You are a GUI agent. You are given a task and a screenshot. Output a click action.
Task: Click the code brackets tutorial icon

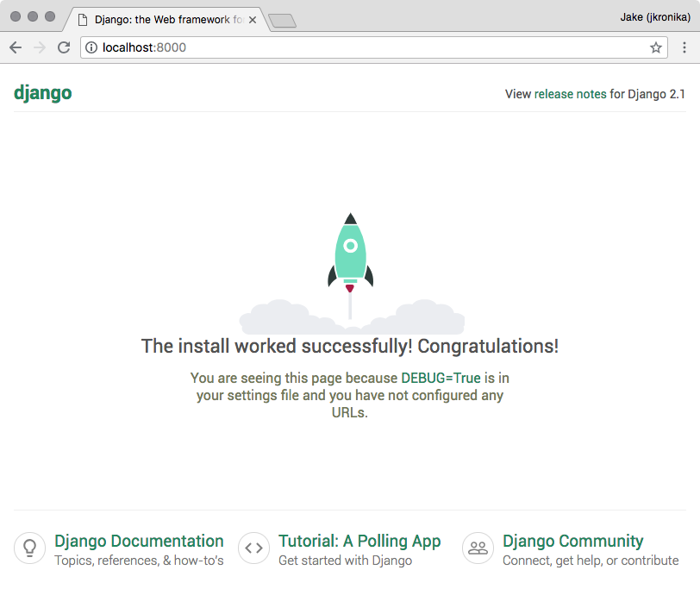[x=253, y=548]
